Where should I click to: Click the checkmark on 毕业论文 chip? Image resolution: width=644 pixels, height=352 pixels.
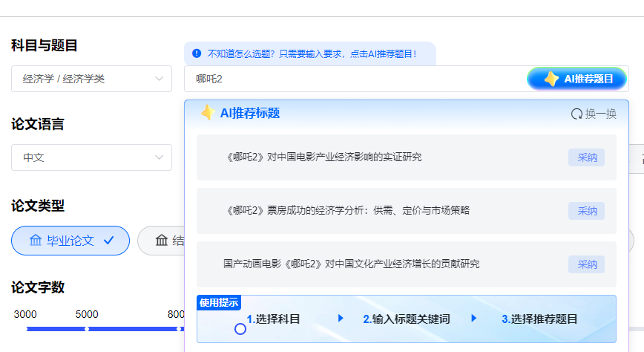[108, 241]
